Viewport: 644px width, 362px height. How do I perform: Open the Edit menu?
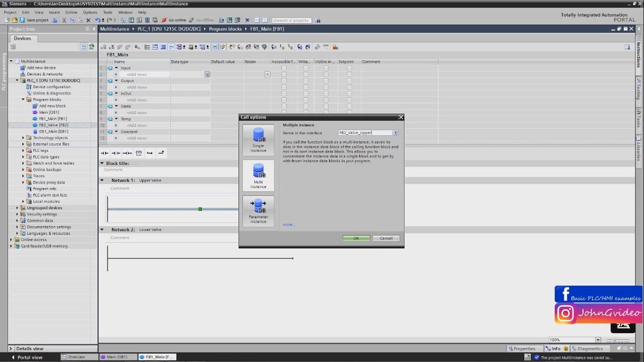[x=26, y=12]
